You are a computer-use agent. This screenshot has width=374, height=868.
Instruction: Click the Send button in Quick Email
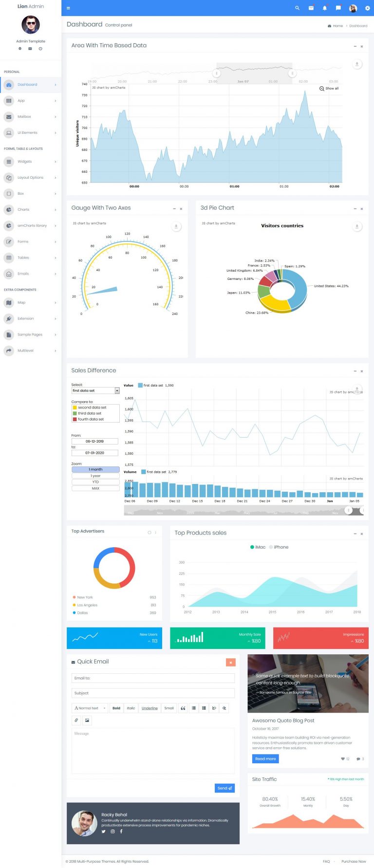[x=224, y=788]
